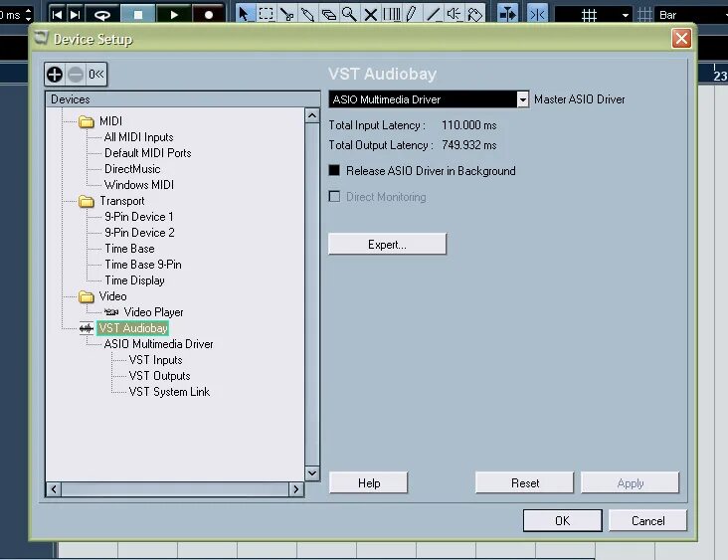This screenshot has height=560, width=728.
Task: Select the Draw pencil tool
Action: click(412, 14)
